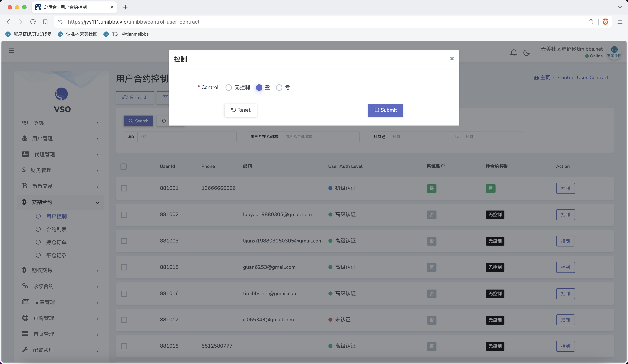Click the share icon in address bar
The width and height of the screenshot is (628, 364).
click(x=591, y=22)
